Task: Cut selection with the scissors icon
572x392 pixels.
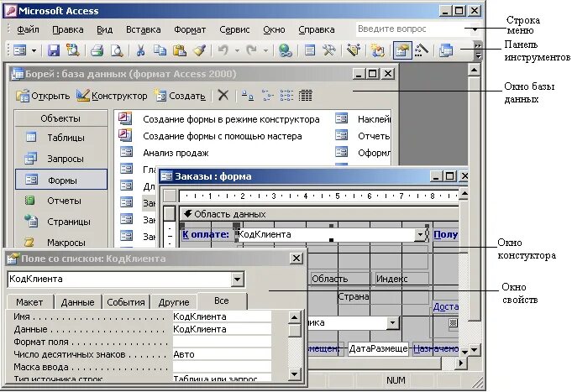Action: (x=140, y=50)
